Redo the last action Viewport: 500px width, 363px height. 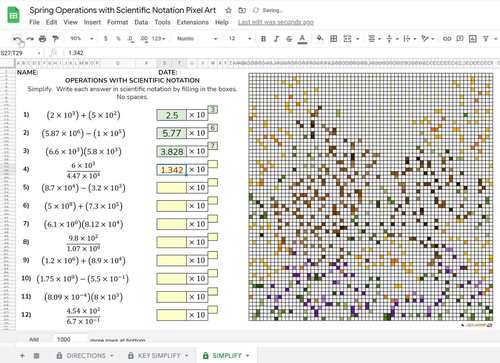[30, 39]
